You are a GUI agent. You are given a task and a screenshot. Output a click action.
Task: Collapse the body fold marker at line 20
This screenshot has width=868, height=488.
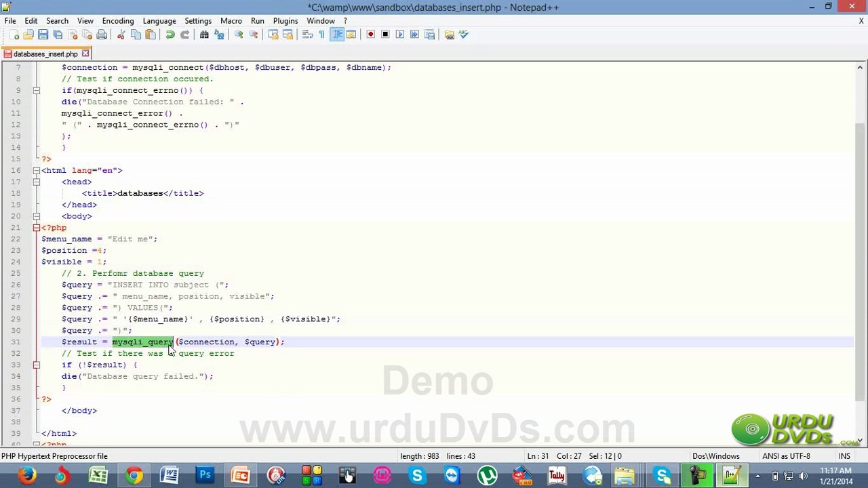pos(36,216)
